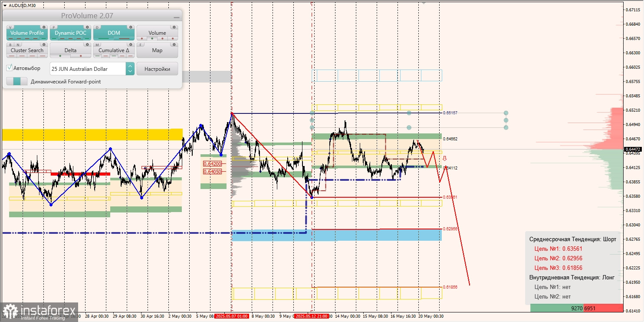
Task: Toggle the Cluster Search module
Action: click(x=27, y=50)
